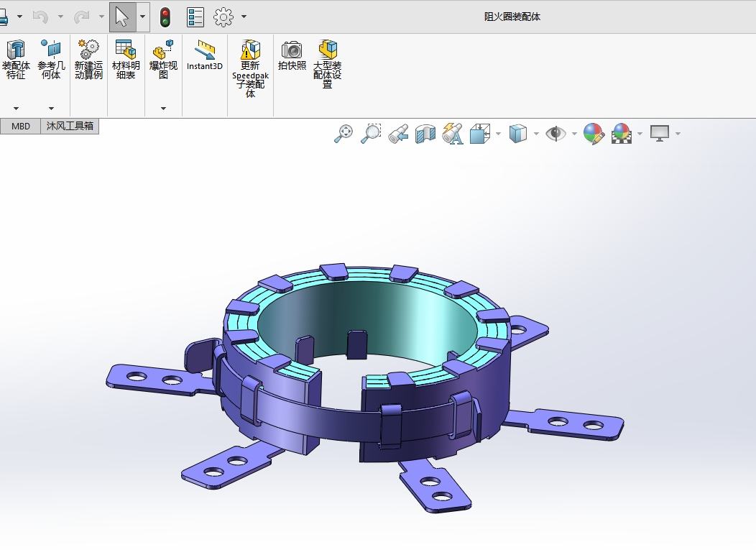Toggle Instant3D mode

(x=205, y=55)
